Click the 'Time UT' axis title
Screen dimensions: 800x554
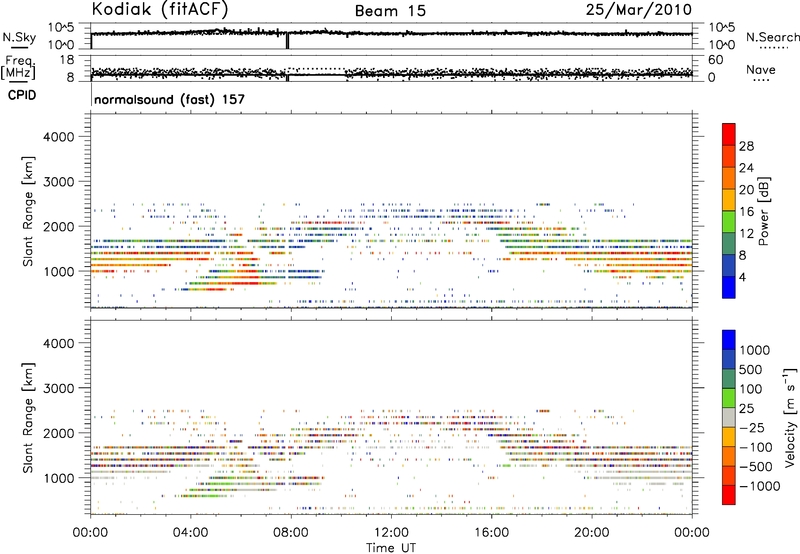tap(391, 548)
